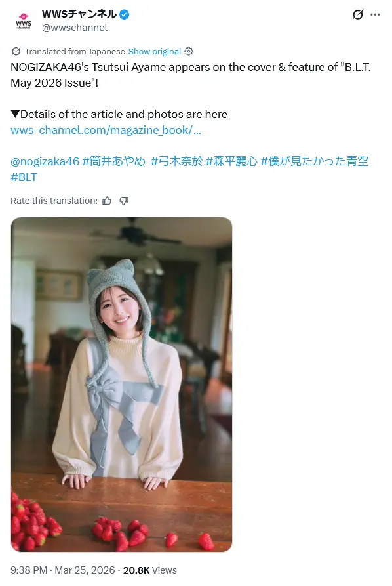Open the #弓木奈於 hashtag

(x=177, y=161)
